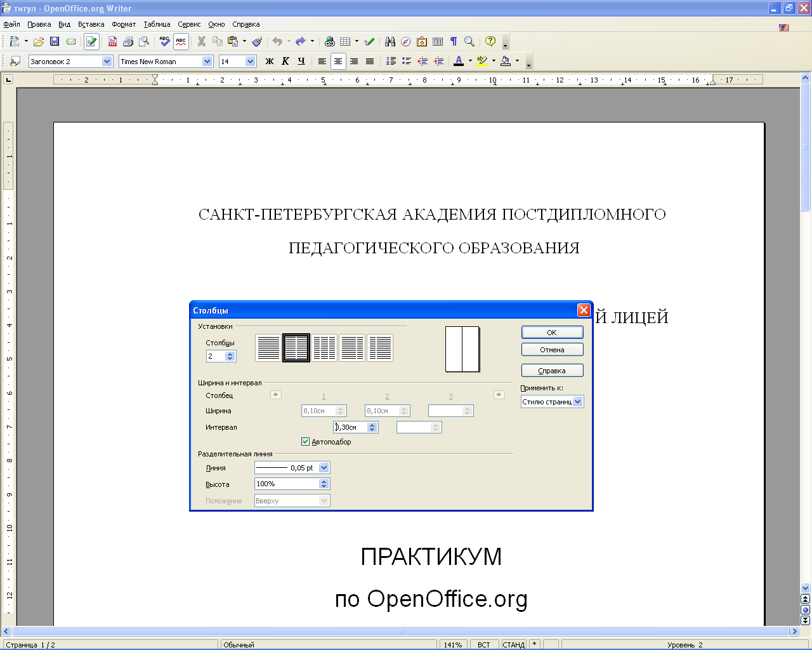Expand the background color dropdown arrow
This screenshot has height=650, width=812.
[517, 61]
